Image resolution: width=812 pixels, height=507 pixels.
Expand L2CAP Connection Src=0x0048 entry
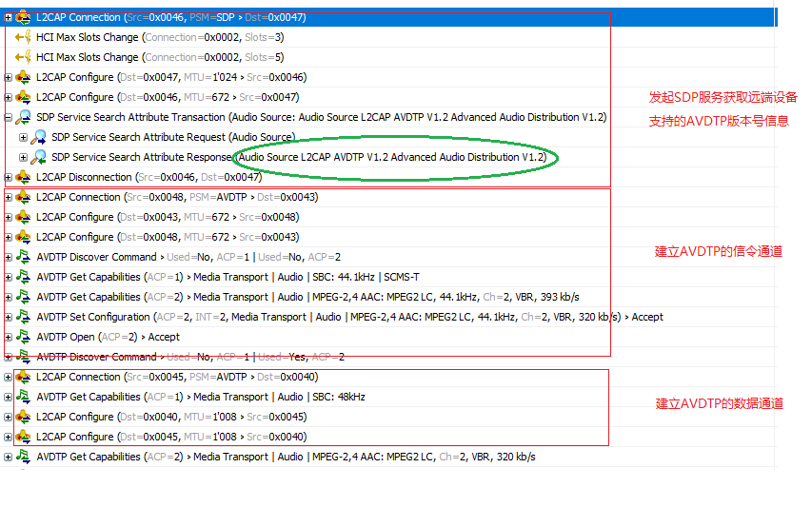pos(8,198)
